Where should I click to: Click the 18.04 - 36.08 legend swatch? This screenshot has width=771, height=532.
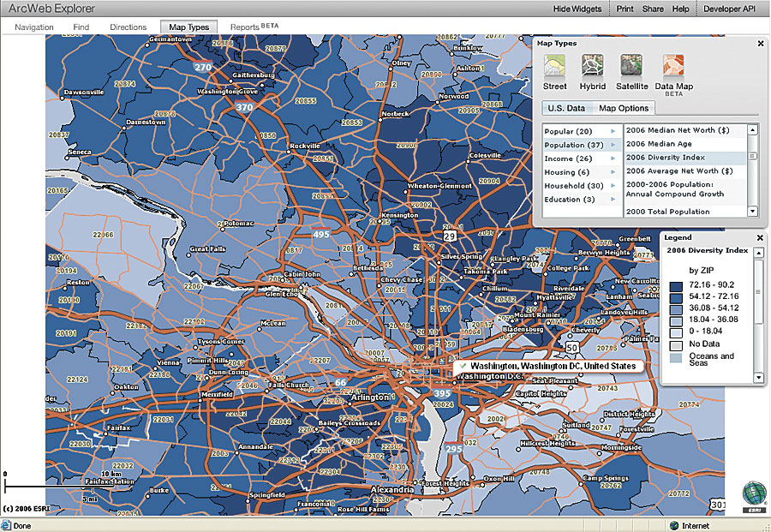(676, 321)
